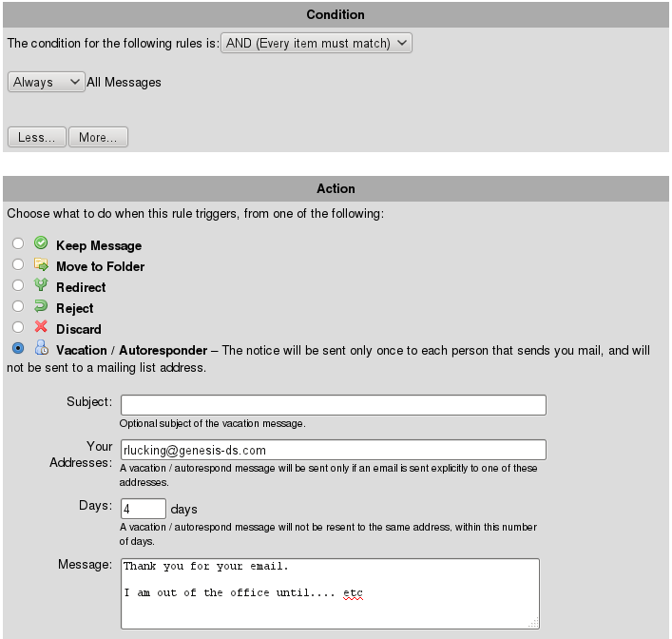Select the Move to Folder radio button
Image resolution: width=672 pixels, height=639 pixels.
18,264
